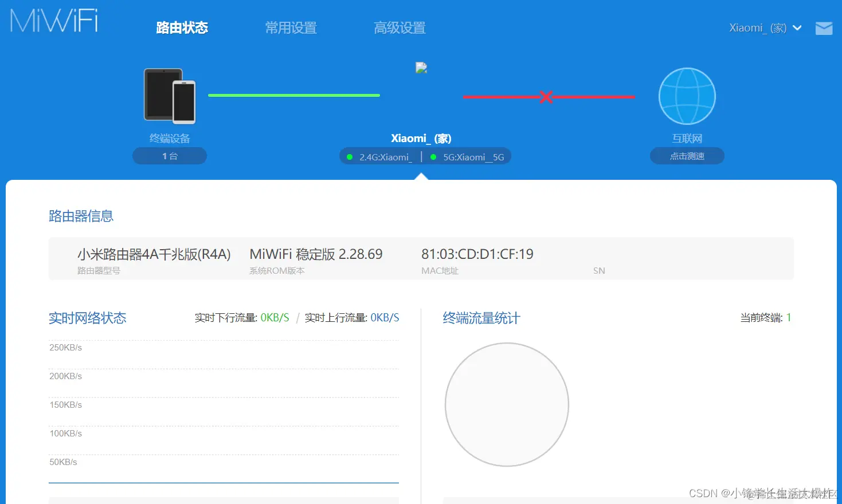Click the MAC地址 caption

click(440, 270)
